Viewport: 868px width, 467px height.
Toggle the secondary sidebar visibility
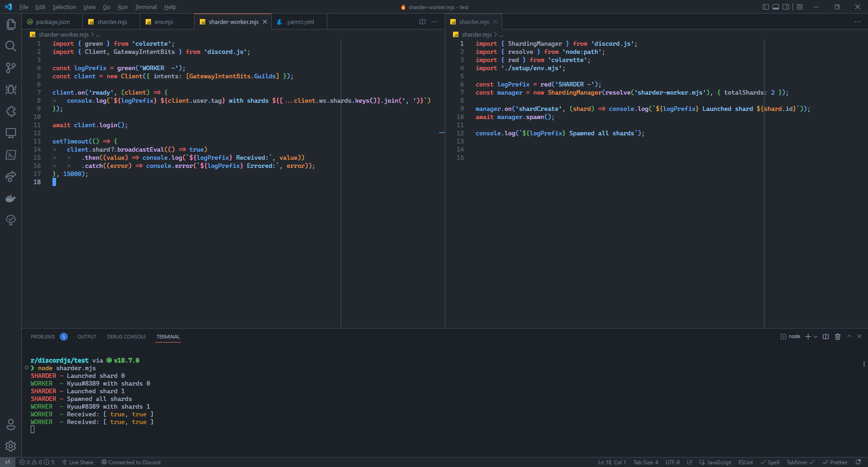click(787, 7)
